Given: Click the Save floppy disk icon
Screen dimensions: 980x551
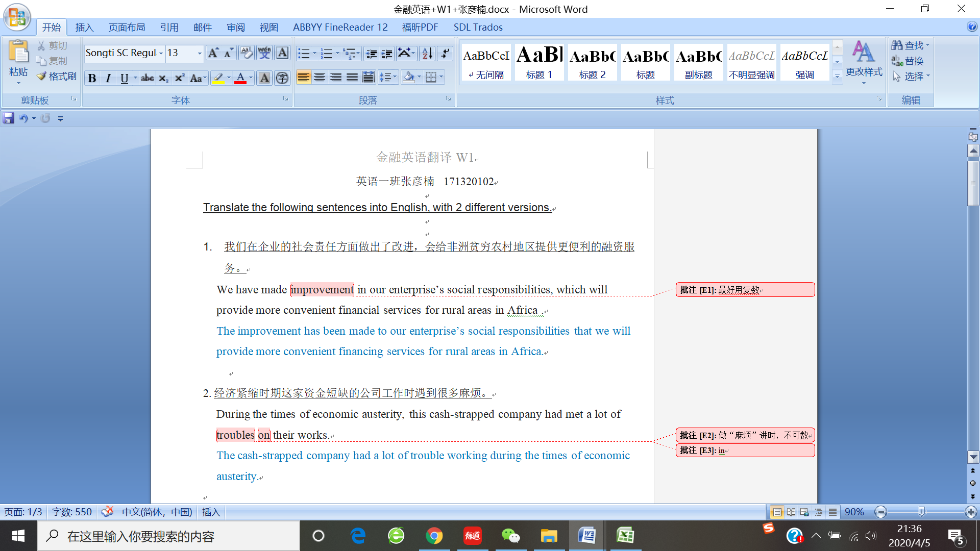Looking at the screenshot, I should click(x=8, y=118).
